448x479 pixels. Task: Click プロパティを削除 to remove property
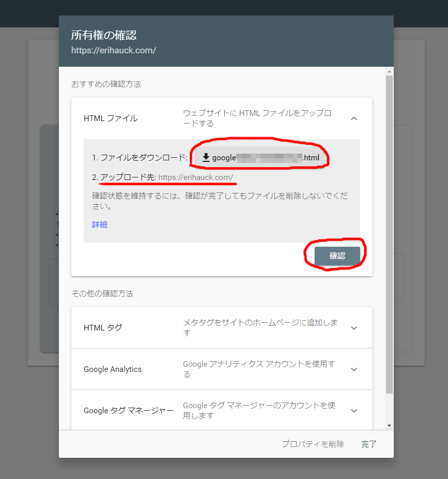pos(313,444)
